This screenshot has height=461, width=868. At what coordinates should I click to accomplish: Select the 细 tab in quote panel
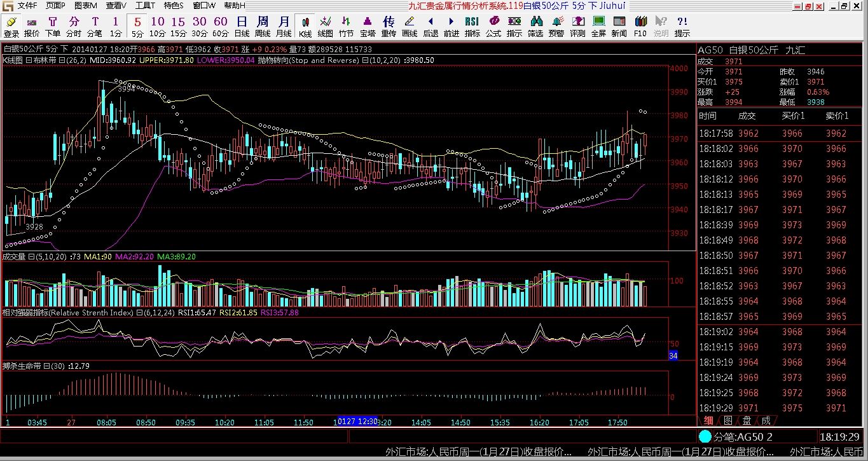click(x=708, y=420)
